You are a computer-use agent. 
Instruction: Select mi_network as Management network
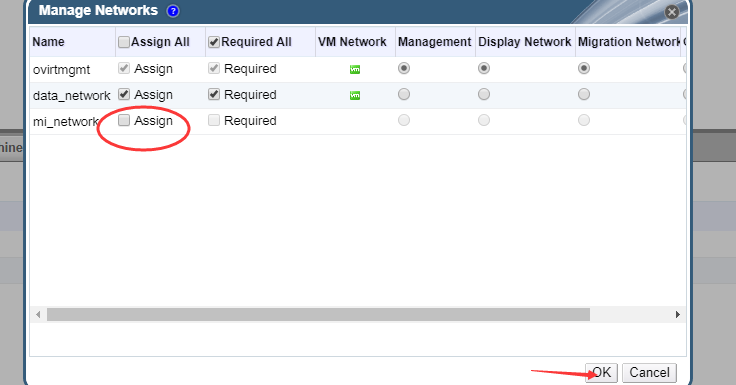[404, 120]
